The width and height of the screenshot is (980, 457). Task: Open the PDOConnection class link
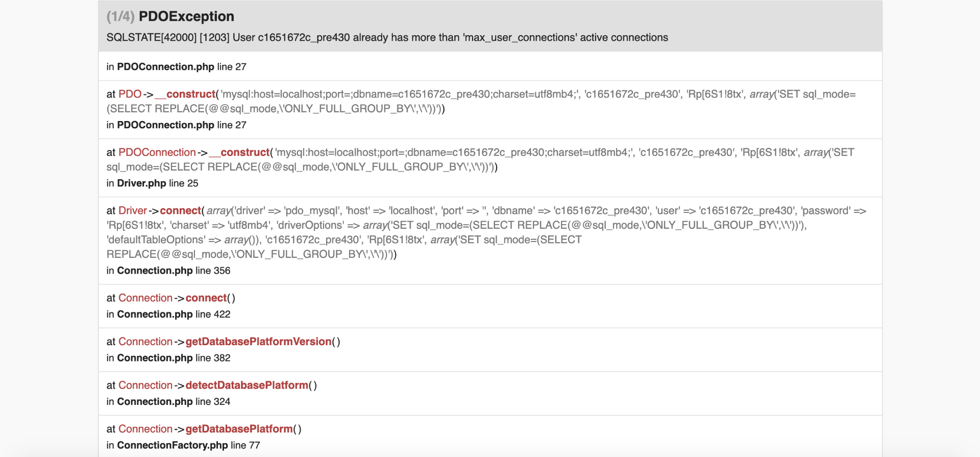tap(157, 153)
